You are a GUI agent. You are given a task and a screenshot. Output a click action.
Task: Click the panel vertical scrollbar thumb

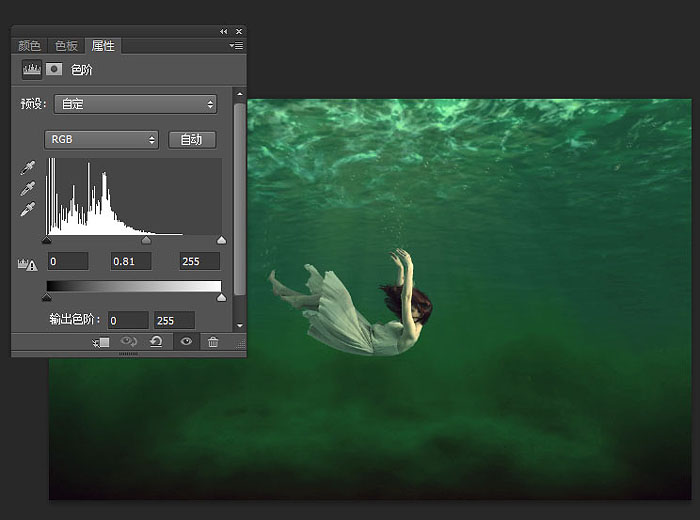240,199
